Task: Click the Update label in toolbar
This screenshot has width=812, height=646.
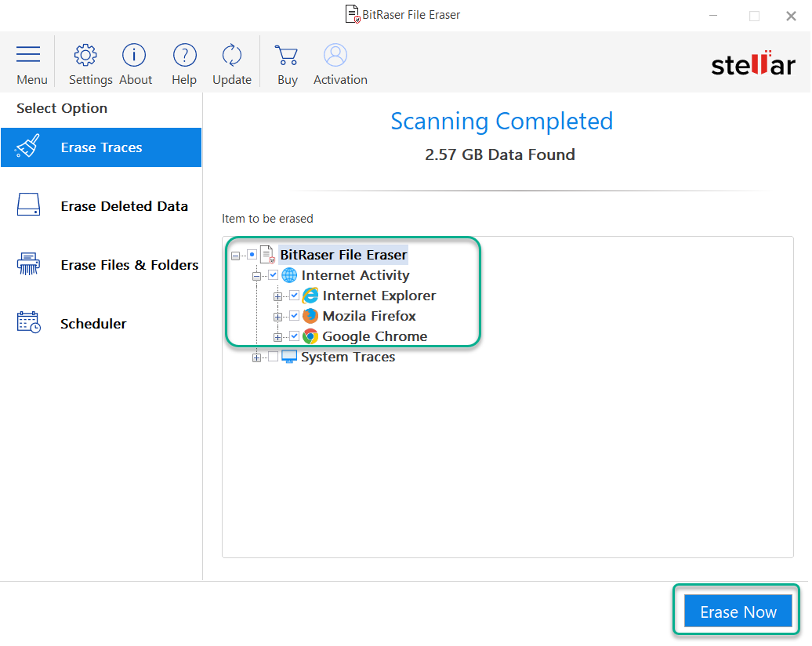Action: click(x=232, y=80)
